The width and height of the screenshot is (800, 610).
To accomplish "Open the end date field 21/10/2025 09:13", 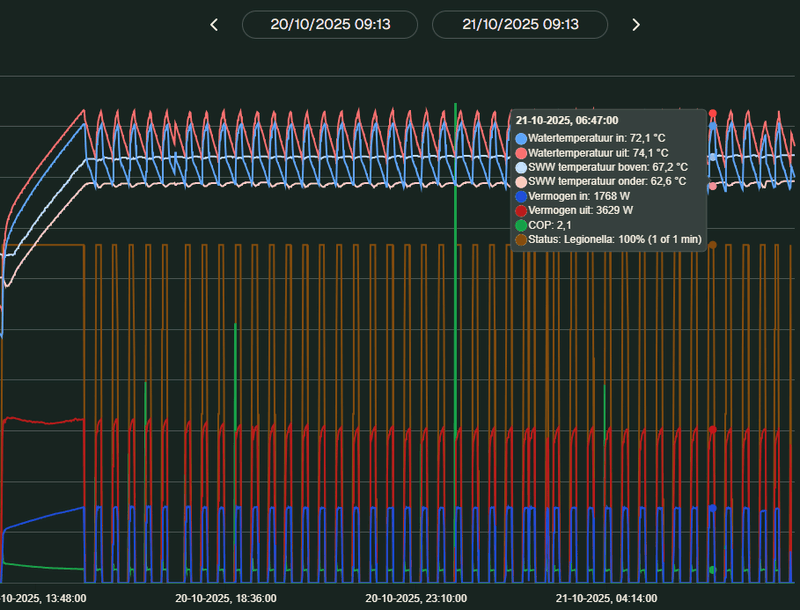I will [520, 25].
